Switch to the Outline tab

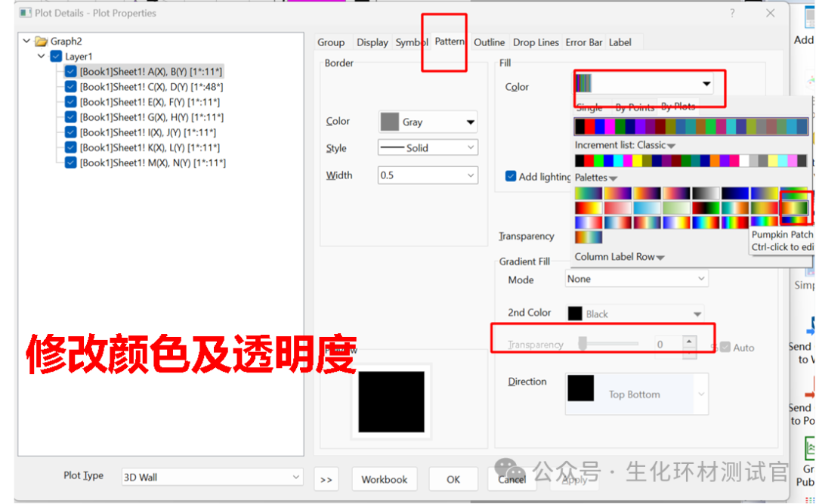pos(489,42)
